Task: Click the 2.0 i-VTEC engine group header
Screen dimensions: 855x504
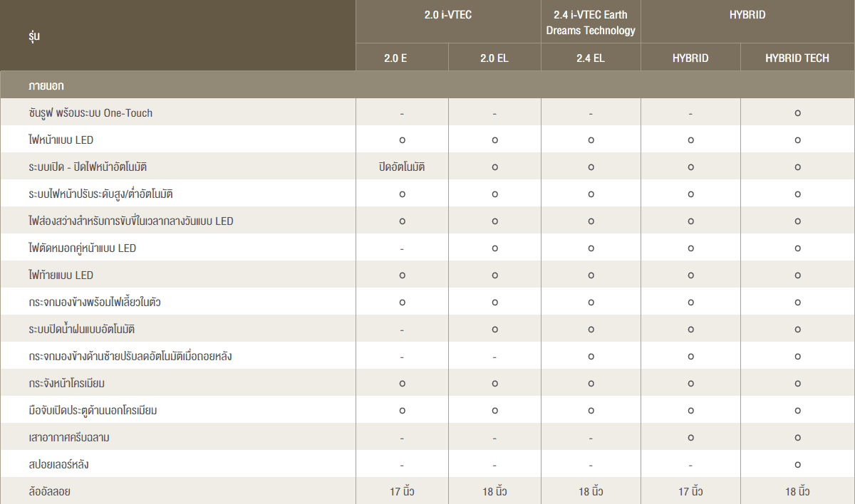Action: point(448,15)
